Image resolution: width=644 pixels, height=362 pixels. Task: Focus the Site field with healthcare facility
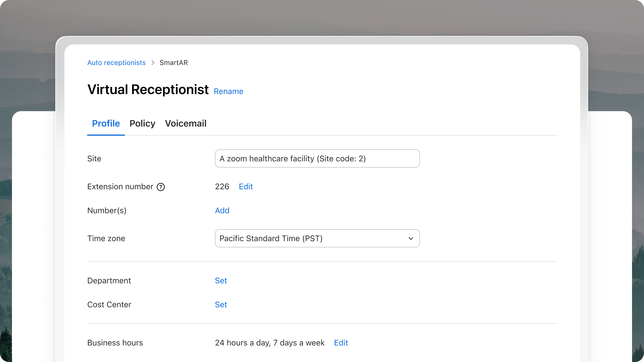tap(317, 158)
